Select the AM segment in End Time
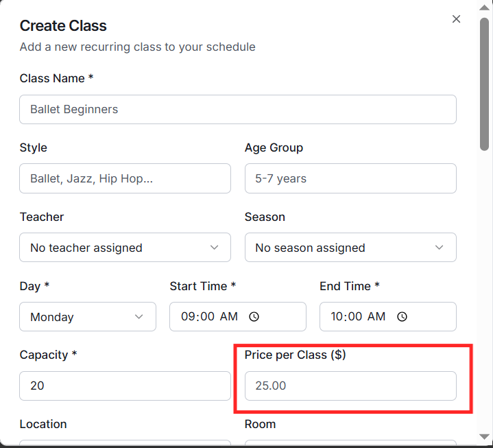This screenshot has width=493, height=448. [x=377, y=317]
